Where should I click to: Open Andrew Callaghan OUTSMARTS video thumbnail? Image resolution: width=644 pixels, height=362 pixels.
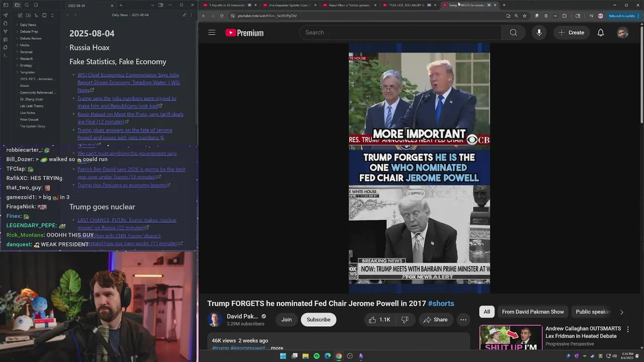pyautogui.click(x=511, y=338)
